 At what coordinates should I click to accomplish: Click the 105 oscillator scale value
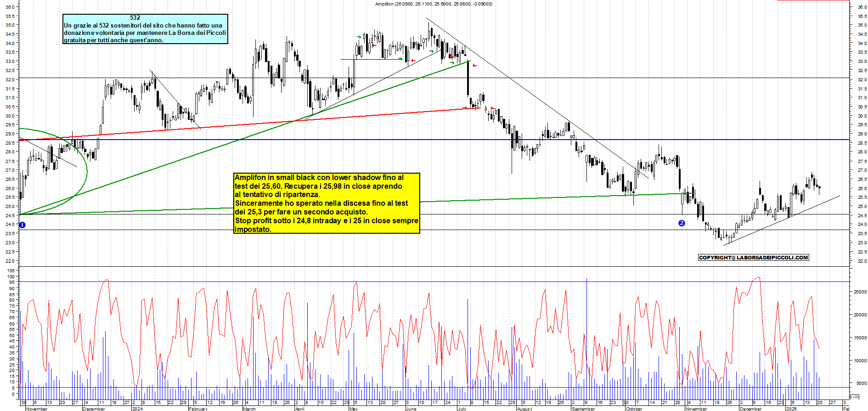(x=11, y=271)
